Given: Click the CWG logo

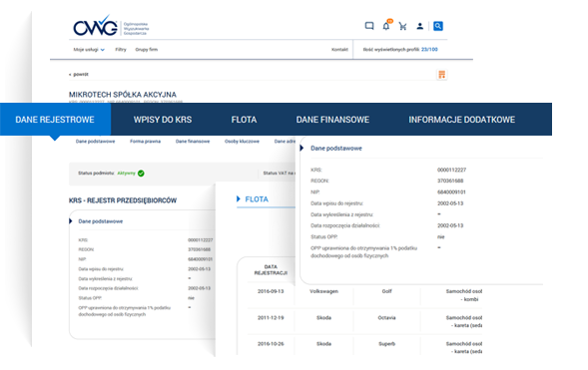Looking at the screenshot, I should click(x=96, y=26).
